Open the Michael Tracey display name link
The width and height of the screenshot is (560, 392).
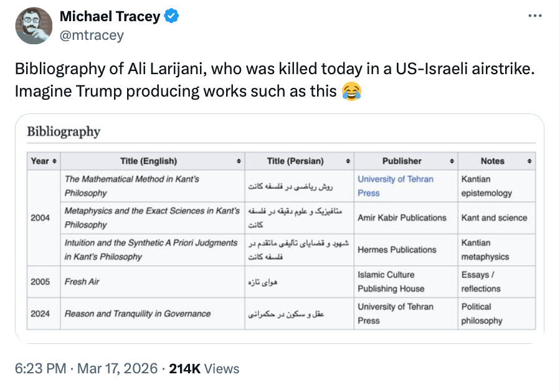(x=110, y=17)
